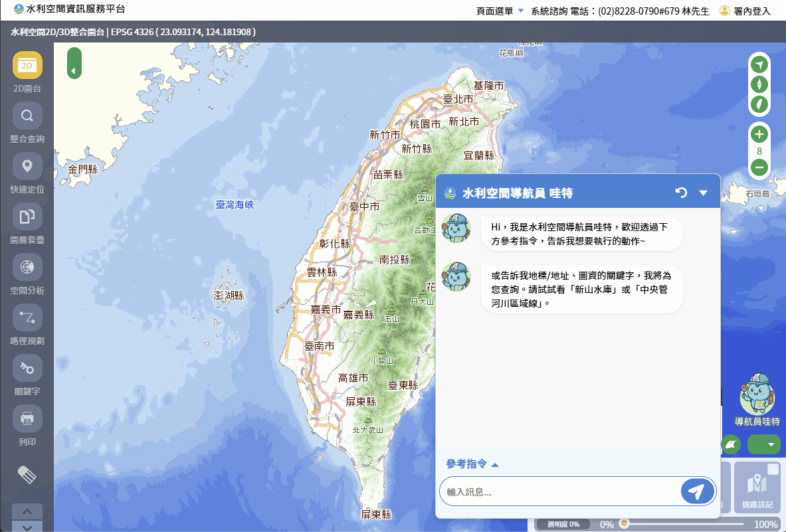Toggle the 道路註記 basemap checkbox
This screenshot has height=532, width=786.
point(773,470)
